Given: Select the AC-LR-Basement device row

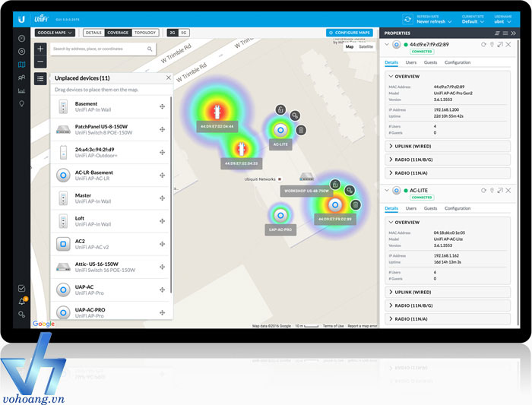Looking at the screenshot, I should 109,176.
